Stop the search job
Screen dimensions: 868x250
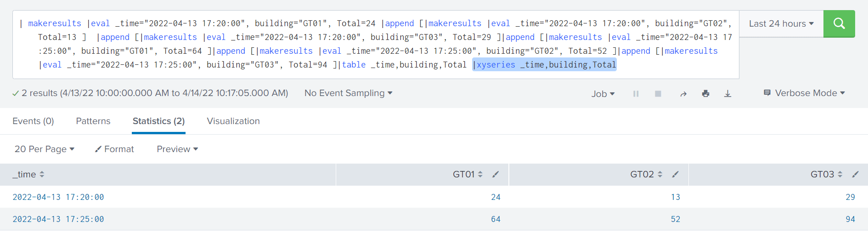tap(658, 94)
